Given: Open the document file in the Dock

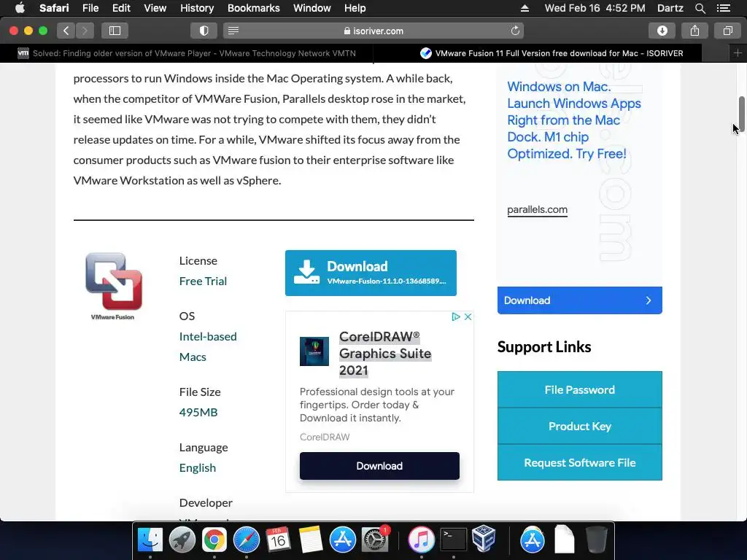Looking at the screenshot, I should 564,540.
